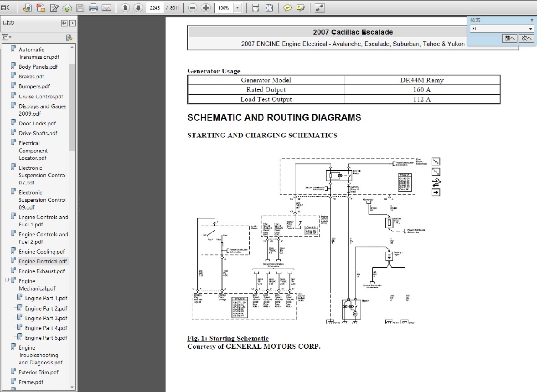Open the zoom level dropdown arrow

click(x=238, y=8)
